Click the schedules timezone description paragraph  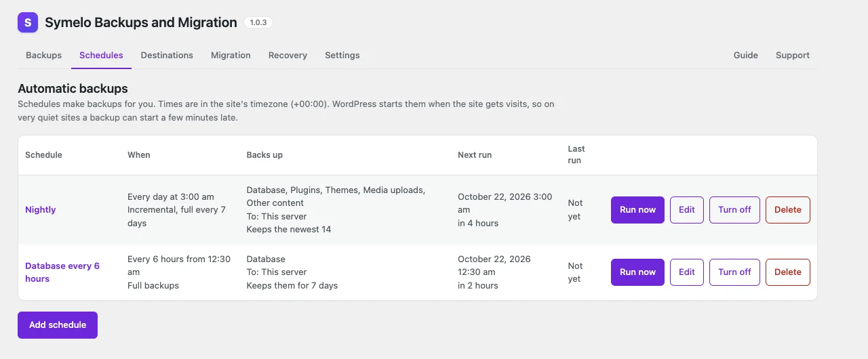(x=286, y=111)
